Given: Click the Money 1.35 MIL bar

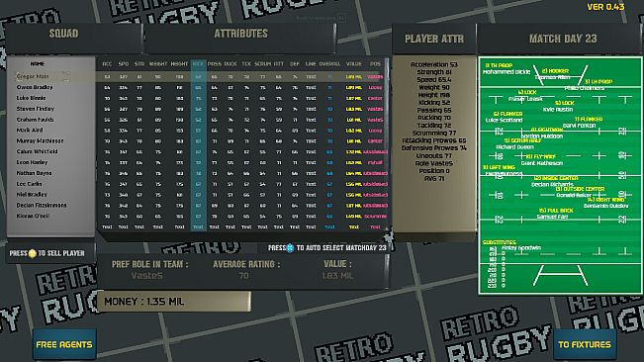Looking at the screenshot, I should (174, 302).
